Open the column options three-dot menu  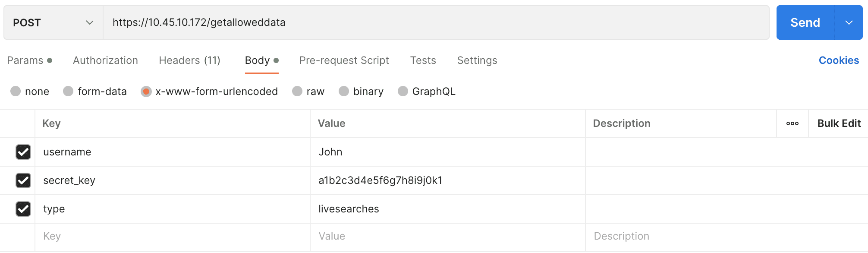(x=792, y=123)
